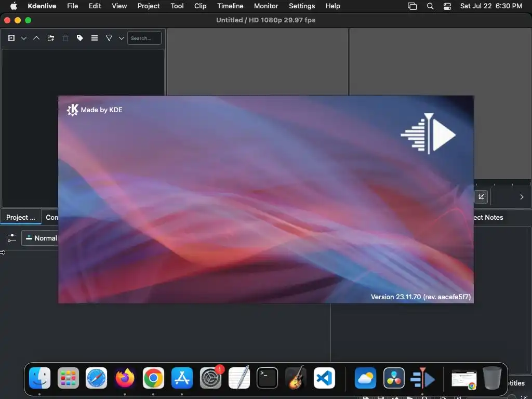The height and width of the screenshot is (399, 532).
Task: Open the Normal mode dropdown
Action: (x=41, y=238)
